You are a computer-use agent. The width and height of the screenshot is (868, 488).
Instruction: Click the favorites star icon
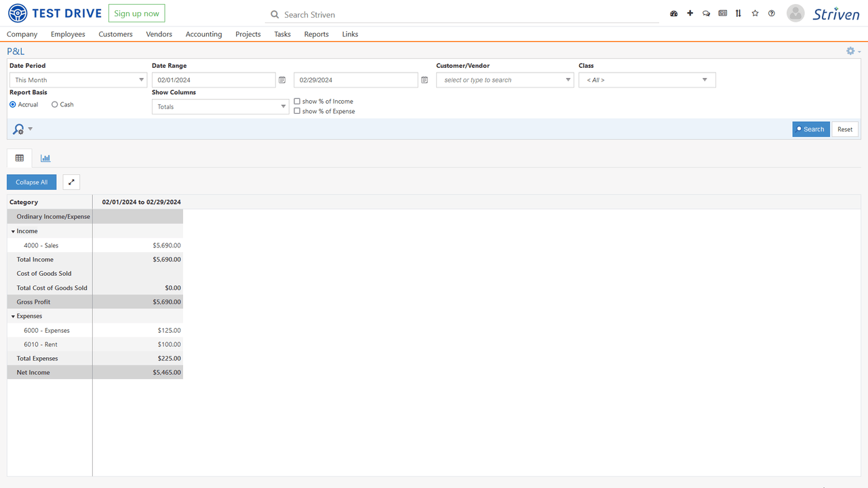[x=755, y=14]
